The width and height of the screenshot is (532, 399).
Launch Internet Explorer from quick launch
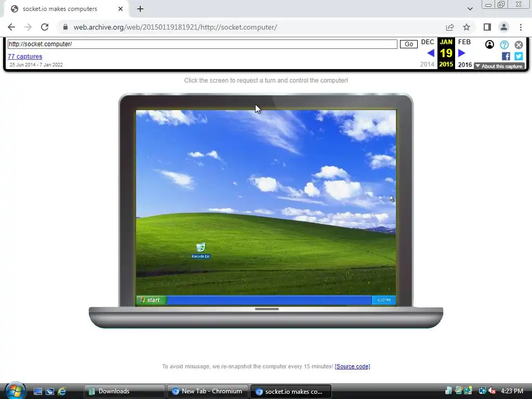[x=62, y=391]
